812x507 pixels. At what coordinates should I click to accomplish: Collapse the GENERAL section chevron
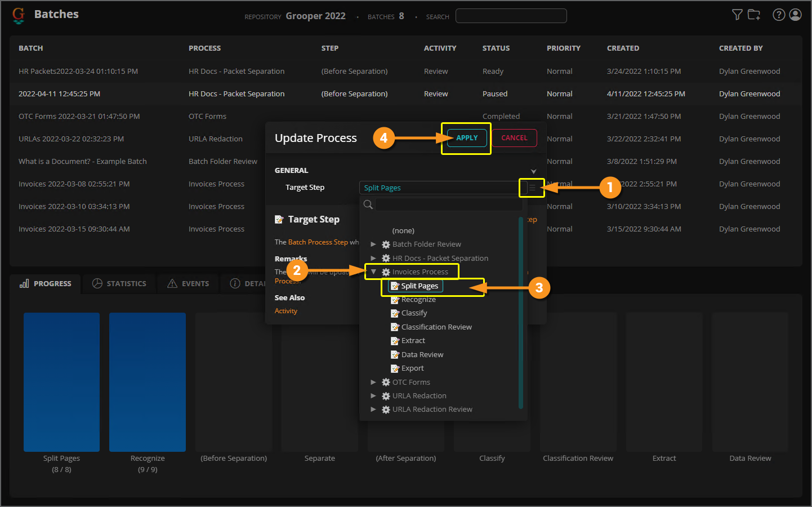coord(533,171)
